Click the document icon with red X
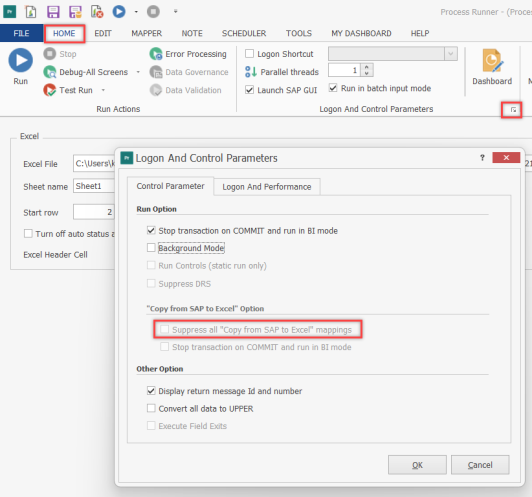 coord(97,12)
